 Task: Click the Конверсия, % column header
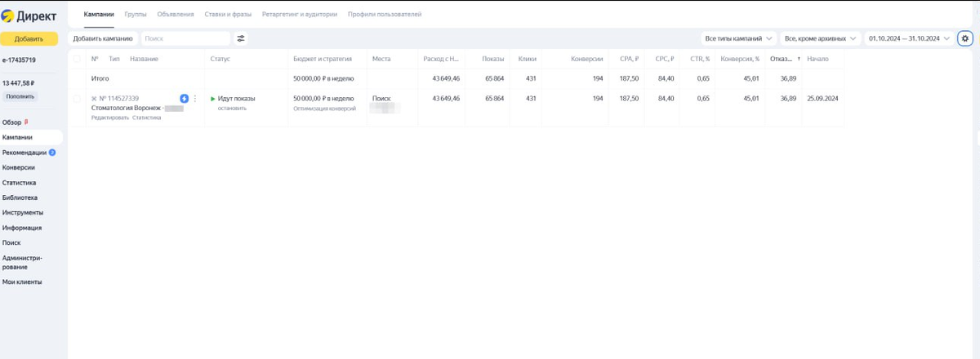(740, 60)
